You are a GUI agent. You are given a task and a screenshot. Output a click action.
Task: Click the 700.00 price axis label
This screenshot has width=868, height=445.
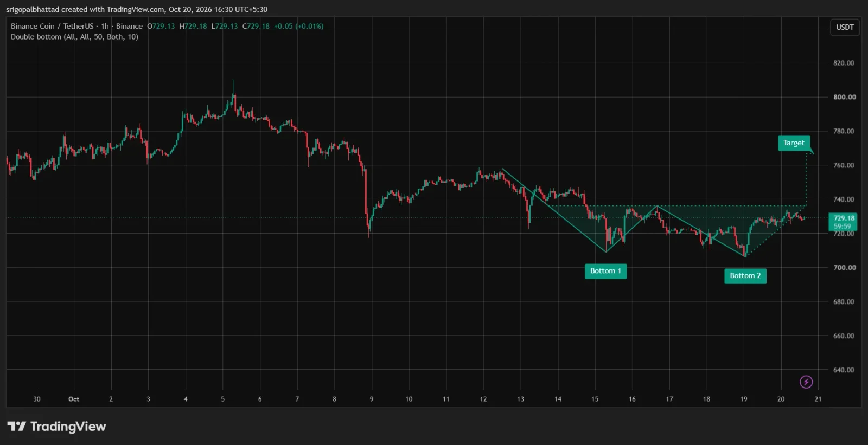tap(844, 268)
